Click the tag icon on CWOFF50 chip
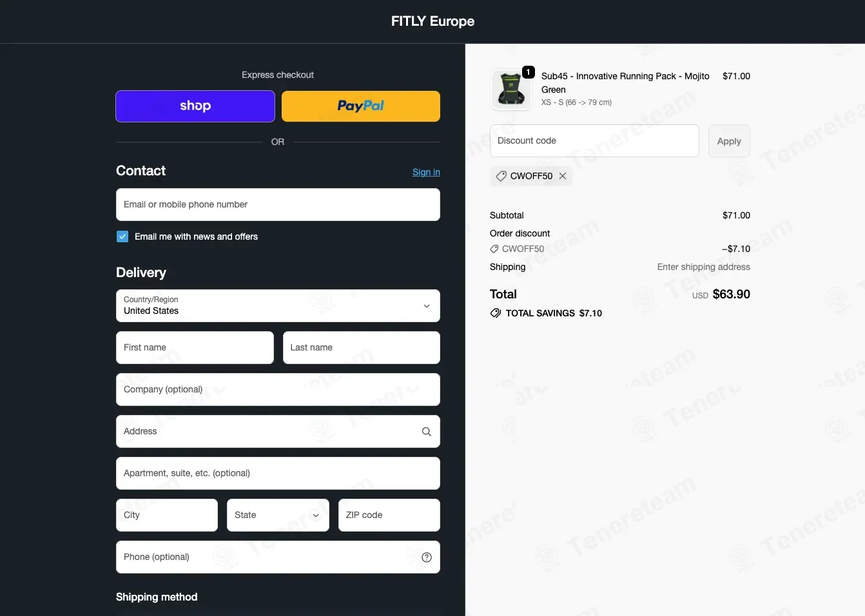The height and width of the screenshot is (616, 865). 501,176
